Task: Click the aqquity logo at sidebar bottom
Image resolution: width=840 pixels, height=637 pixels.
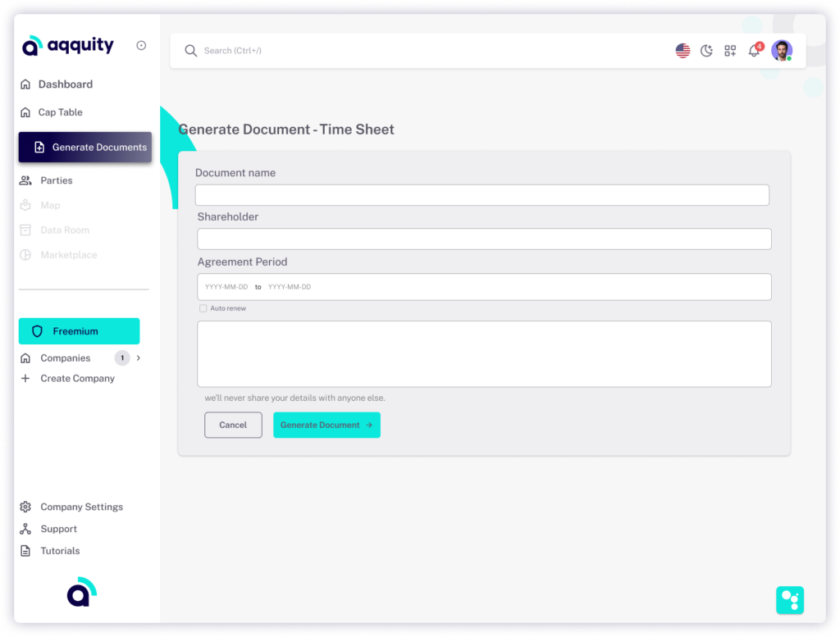Action: pos(81,592)
